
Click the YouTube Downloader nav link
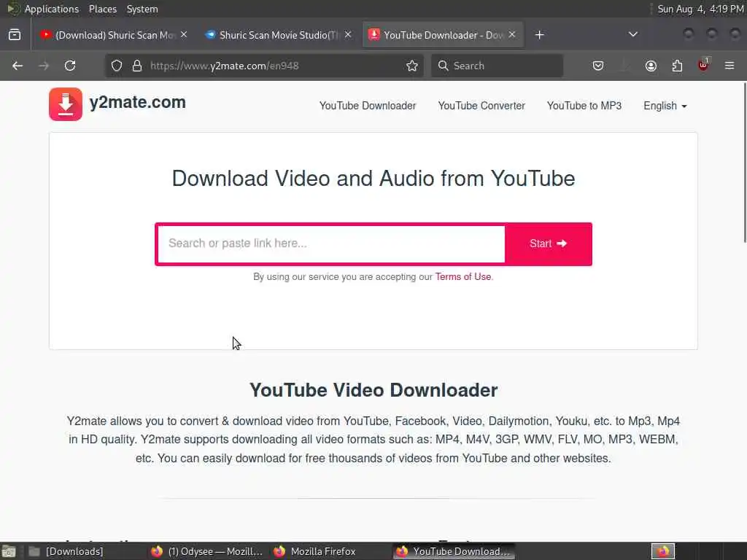pos(368,106)
